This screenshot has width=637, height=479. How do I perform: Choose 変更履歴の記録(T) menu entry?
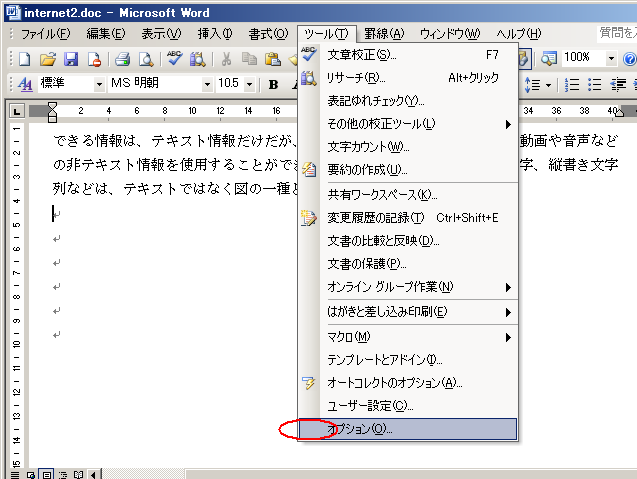[408, 218]
